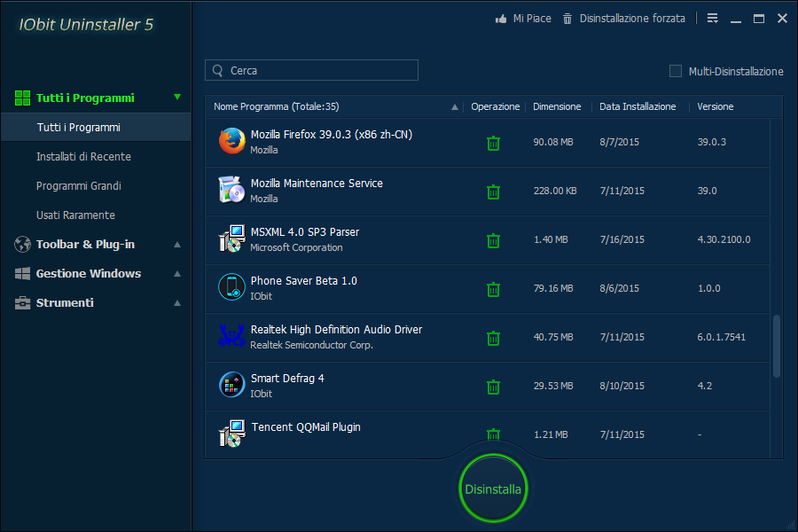Select Programmi Grandi in sidebar

click(x=79, y=186)
